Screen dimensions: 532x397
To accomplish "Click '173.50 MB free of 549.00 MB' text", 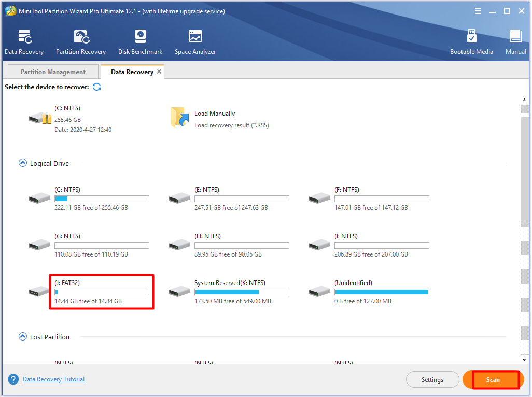I will point(233,301).
